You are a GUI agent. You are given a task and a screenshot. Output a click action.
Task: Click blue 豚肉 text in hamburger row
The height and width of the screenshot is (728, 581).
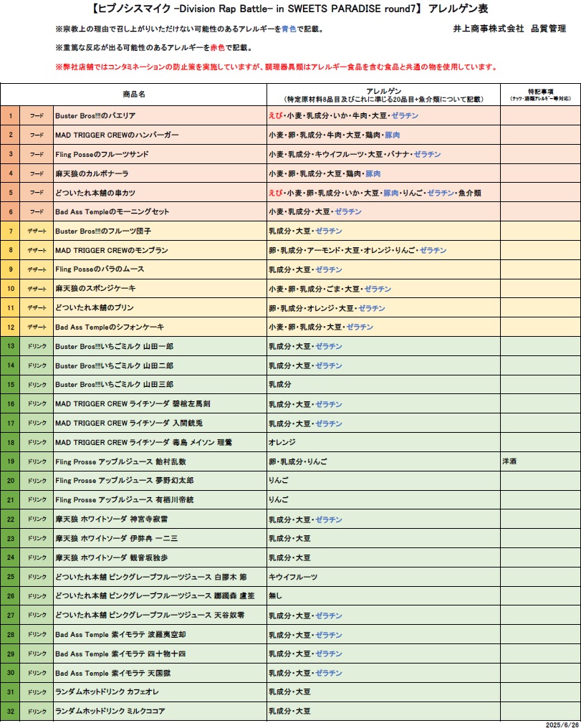pyautogui.click(x=392, y=135)
